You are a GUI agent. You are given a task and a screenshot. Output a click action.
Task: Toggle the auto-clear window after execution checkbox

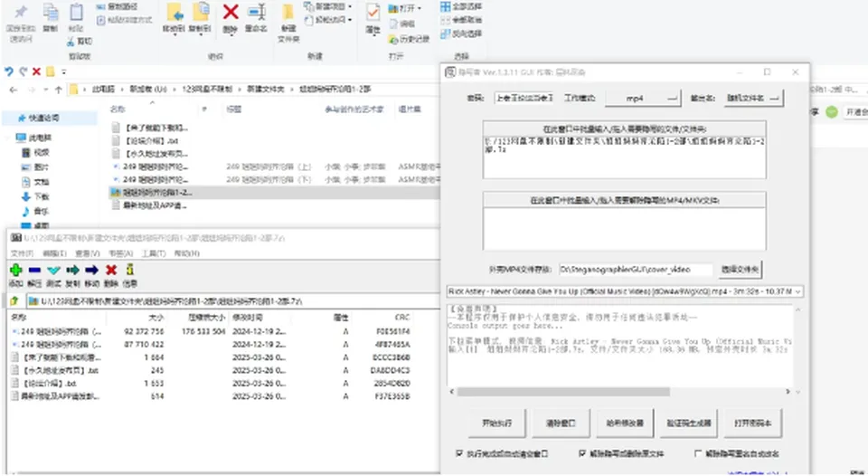point(459,453)
